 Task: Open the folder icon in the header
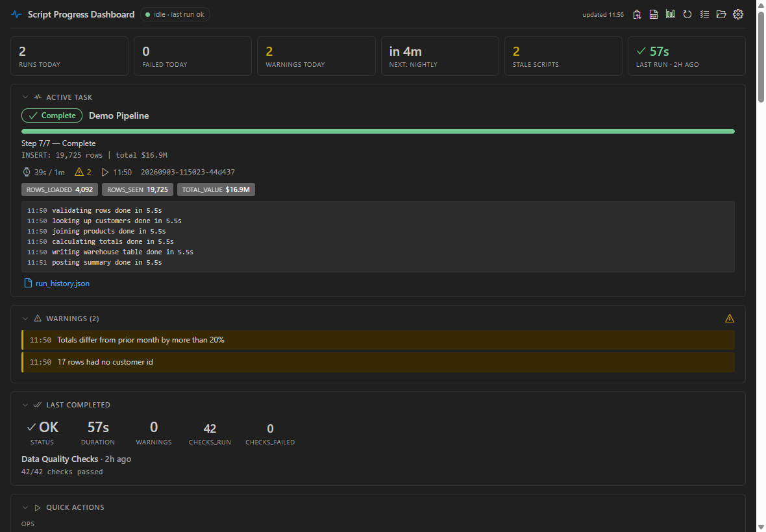[721, 15]
